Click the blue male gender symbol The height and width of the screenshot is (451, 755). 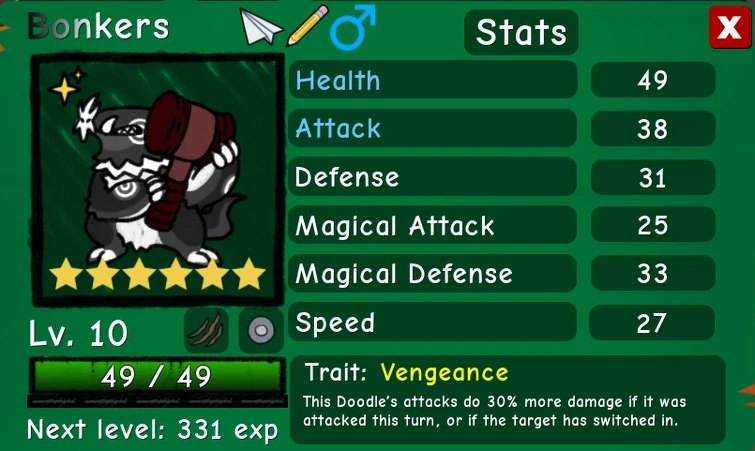[x=352, y=27]
